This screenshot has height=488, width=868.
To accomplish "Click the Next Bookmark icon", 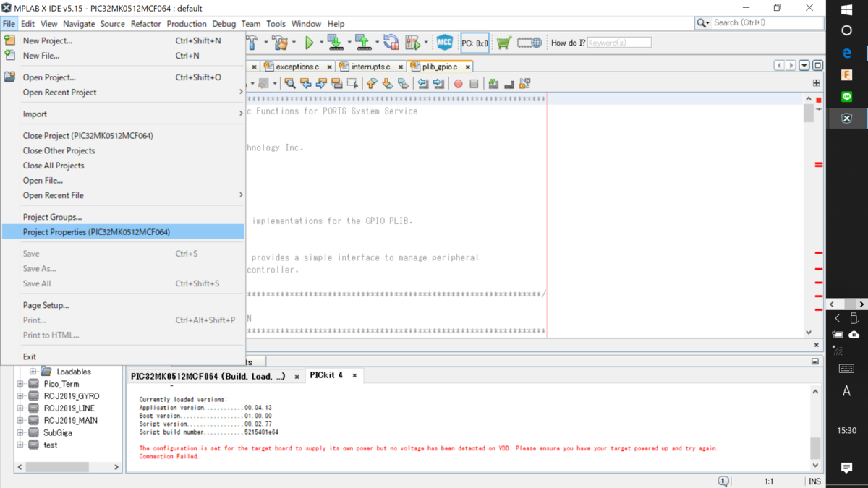I will point(388,84).
